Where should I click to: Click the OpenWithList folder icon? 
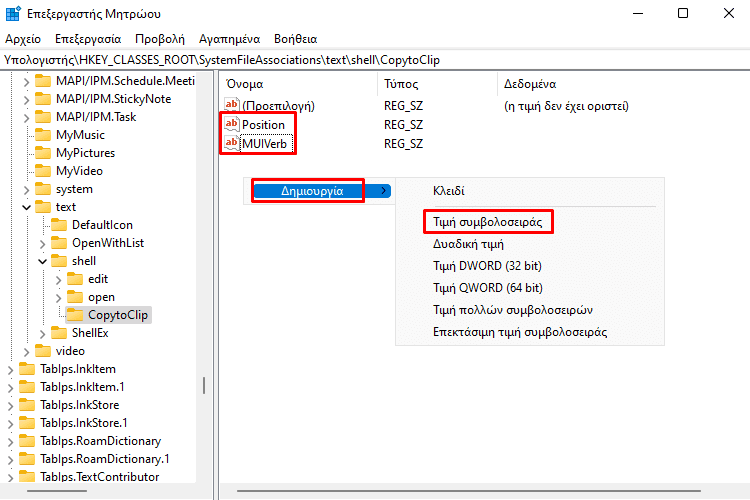click(59, 243)
